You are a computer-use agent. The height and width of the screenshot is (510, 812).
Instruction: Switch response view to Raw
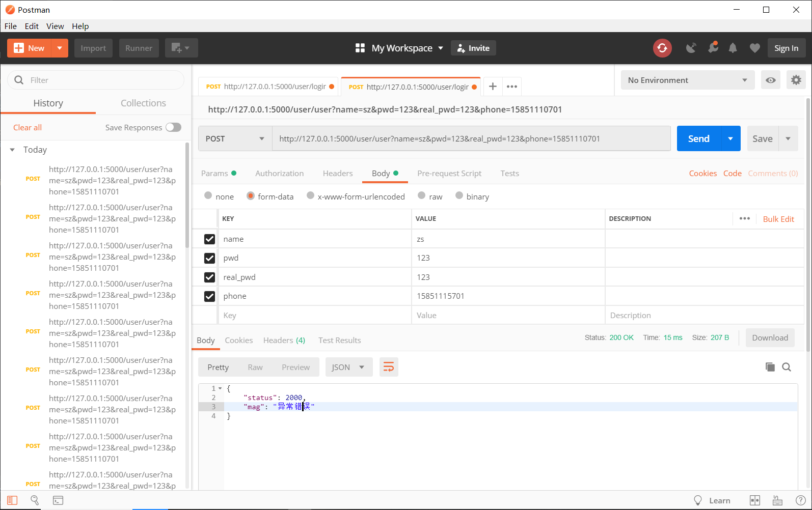255,367
